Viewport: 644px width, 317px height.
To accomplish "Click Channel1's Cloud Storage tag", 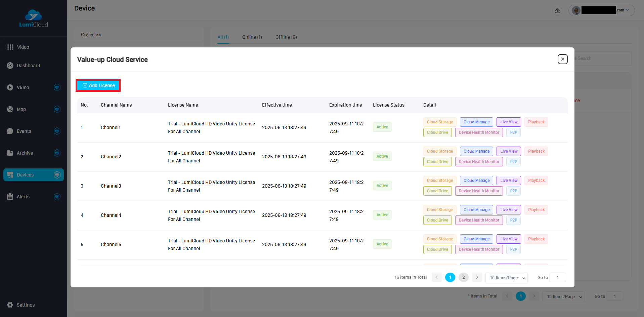I will [x=440, y=122].
